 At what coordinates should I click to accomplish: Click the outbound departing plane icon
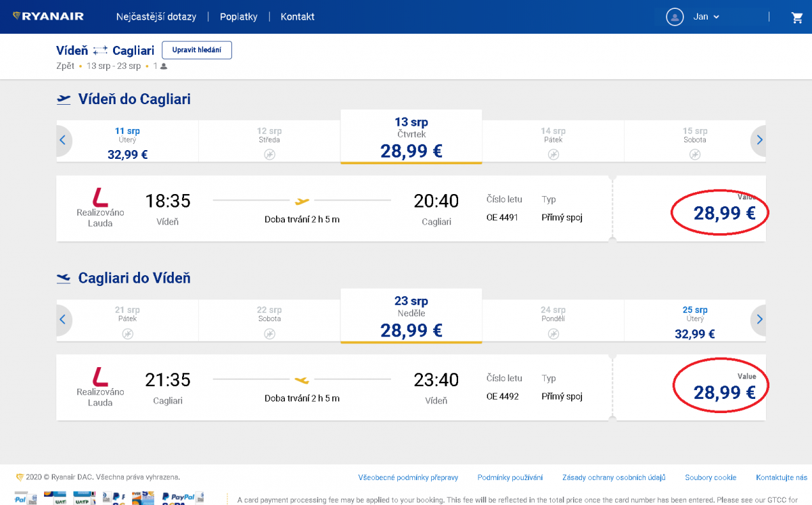pyautogui.click(x=64, y=99)
